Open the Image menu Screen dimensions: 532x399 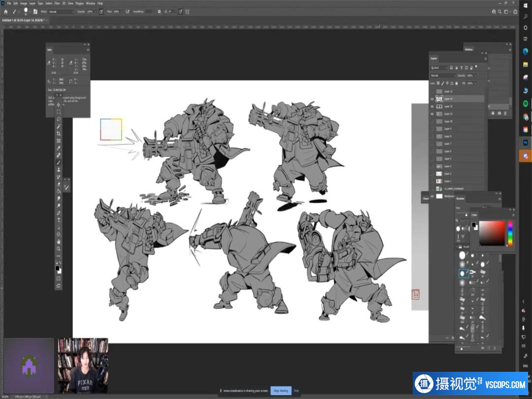coord(24,3)
